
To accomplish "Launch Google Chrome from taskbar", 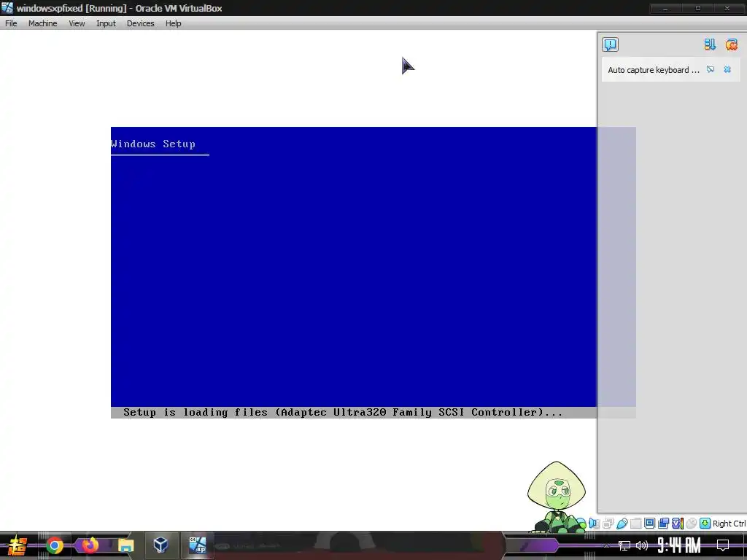I will pos(54,545).
